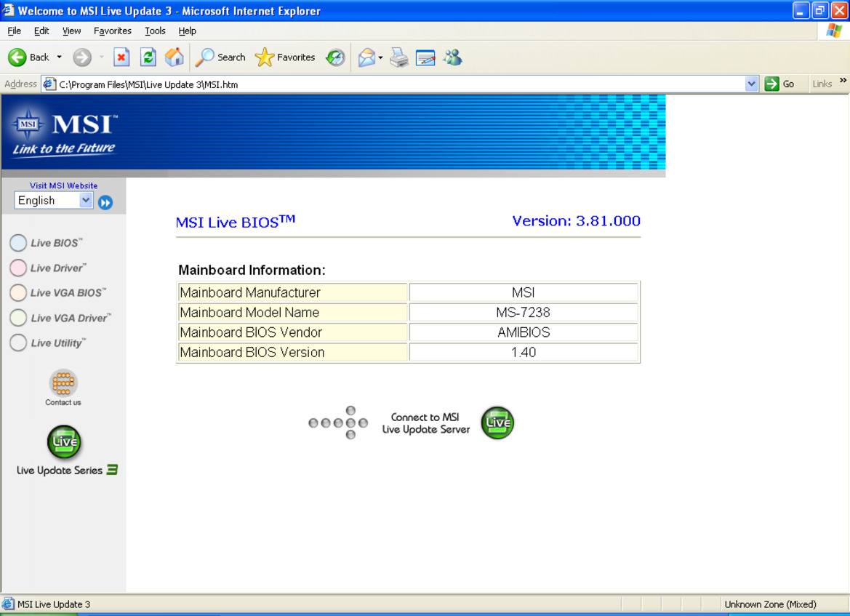This screenshot has width=850, height=616.
Task: Click the Print icon on the toolbar
Action: pyautogui.click(x=398, y=57)
